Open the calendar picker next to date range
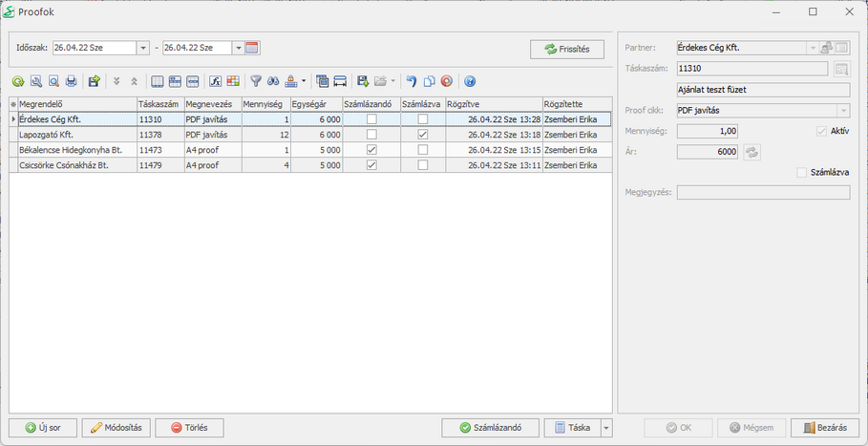Viewport: 868px width, 446px height. coord(253,48)
